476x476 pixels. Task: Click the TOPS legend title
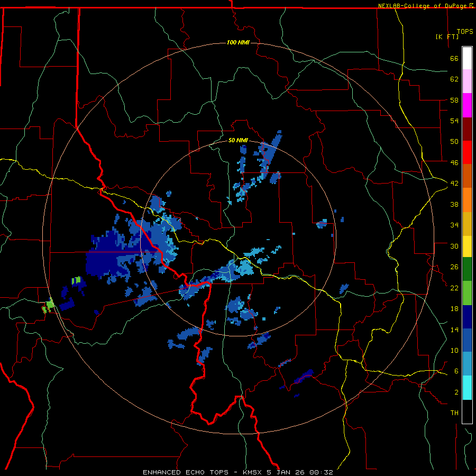465,31
